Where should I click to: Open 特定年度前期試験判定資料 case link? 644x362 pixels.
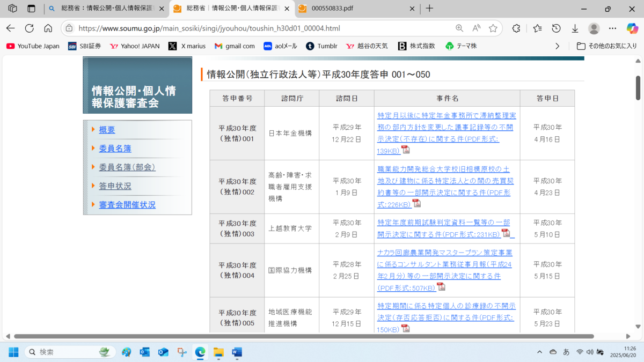445,228
